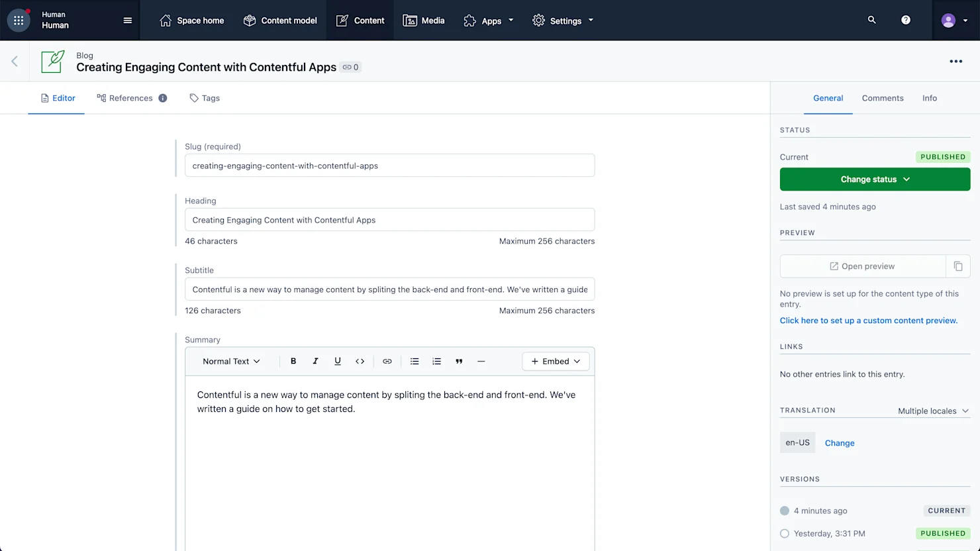The height and width of the screenshot is (551, 980).
Task: Insert a numbered list
Action: click(x=437, y=362)
